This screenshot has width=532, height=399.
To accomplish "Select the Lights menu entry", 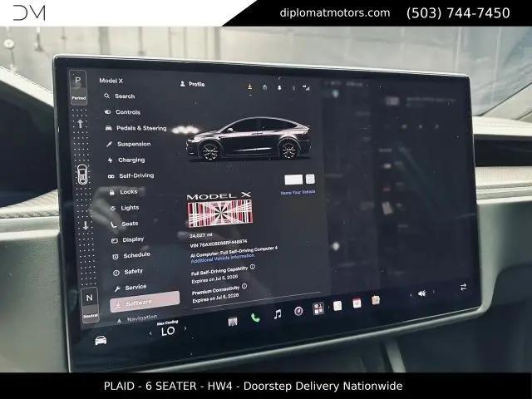I will point(124,208).
